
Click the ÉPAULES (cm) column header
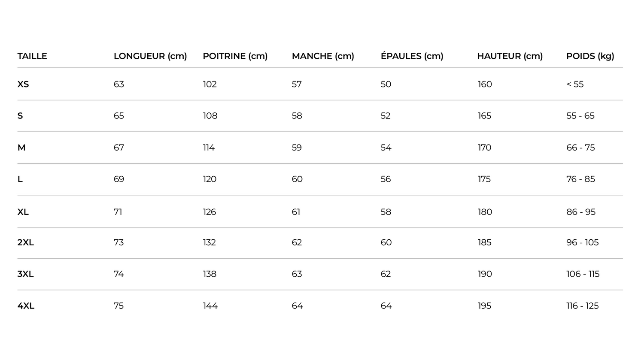coord(412,56)
